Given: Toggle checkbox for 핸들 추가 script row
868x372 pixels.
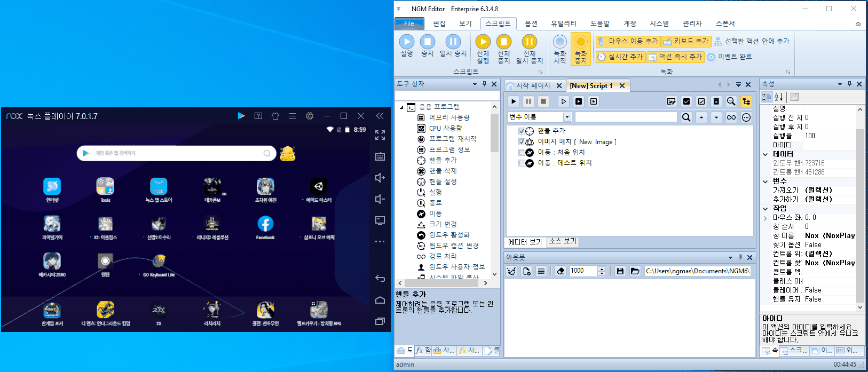Looking at the screenshot, I should (522, 131).
